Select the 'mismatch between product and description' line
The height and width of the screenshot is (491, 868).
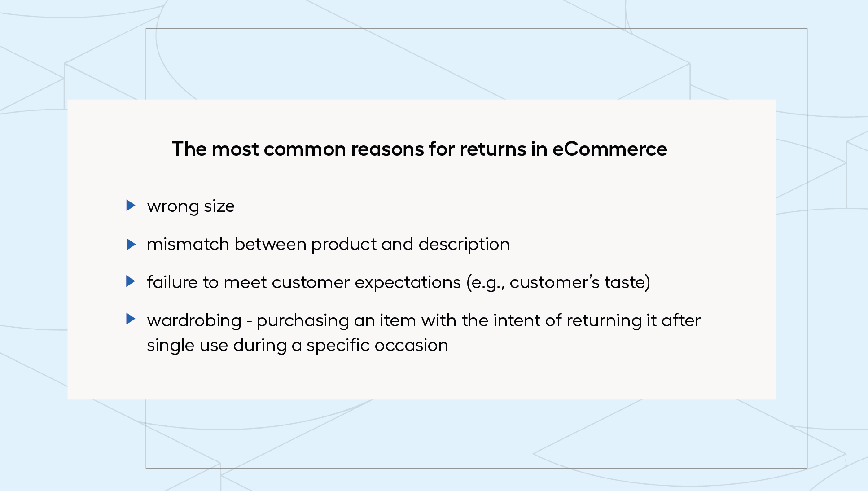(x=328, y=245)
